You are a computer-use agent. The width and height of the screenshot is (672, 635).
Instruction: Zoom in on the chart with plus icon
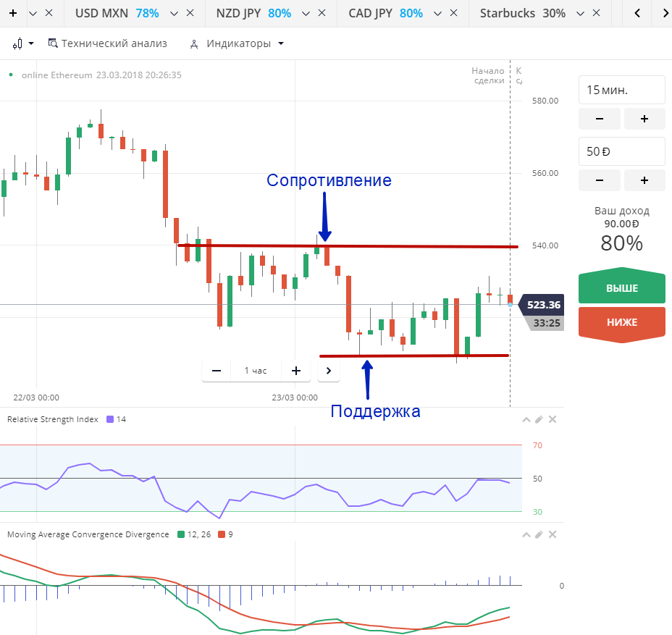click(x=295, y=370)
